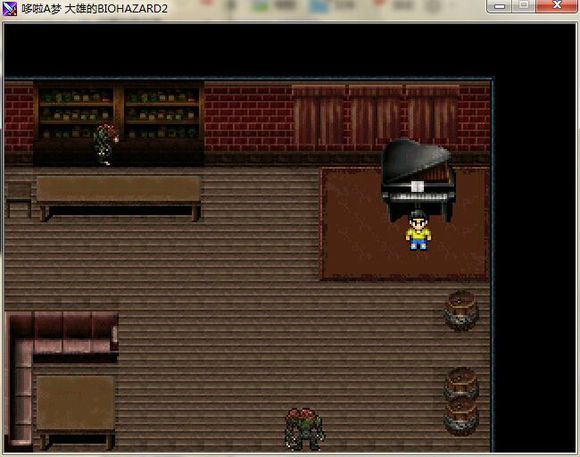This screenshot has height=457, width=580.
Task: Click the lowest barrel near bottom right
Action: tap(461, 416)
